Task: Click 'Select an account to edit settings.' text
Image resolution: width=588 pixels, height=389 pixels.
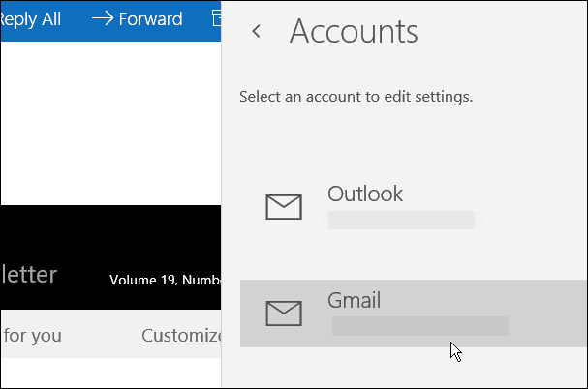Action: click(x=356, y=97)
